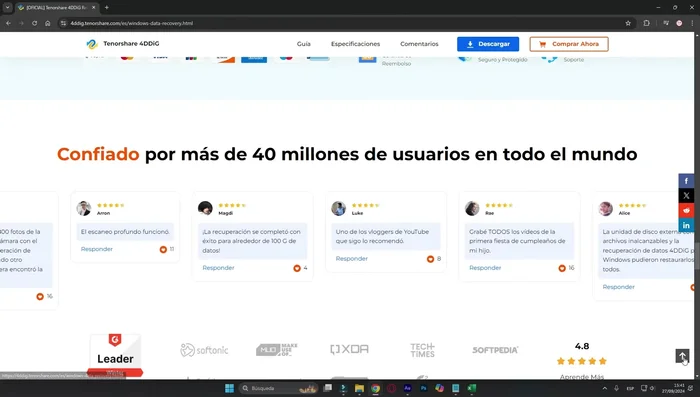
Task: Open Photoshop from the taskbar
Action: [424, 388]
